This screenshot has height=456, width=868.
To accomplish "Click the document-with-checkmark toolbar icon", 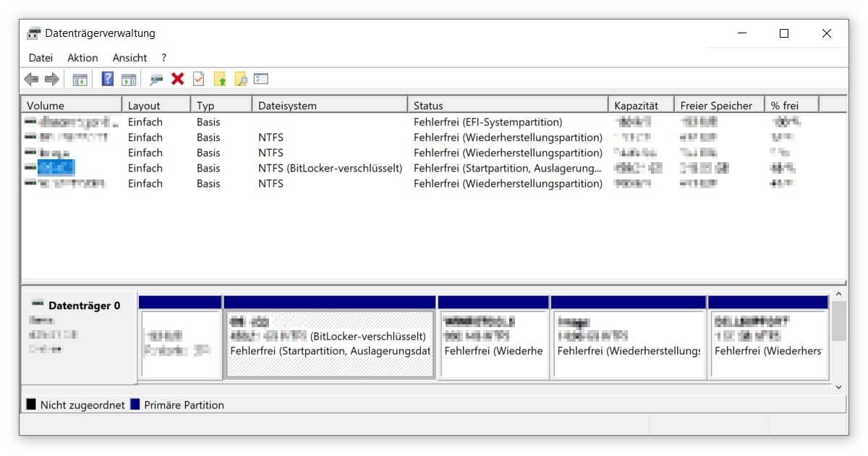I will (198, 79).
